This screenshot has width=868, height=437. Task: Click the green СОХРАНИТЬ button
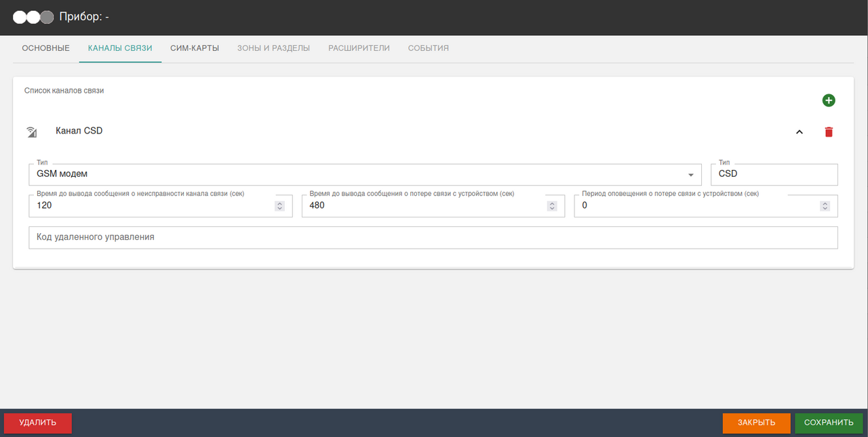[x=828, y=423]
